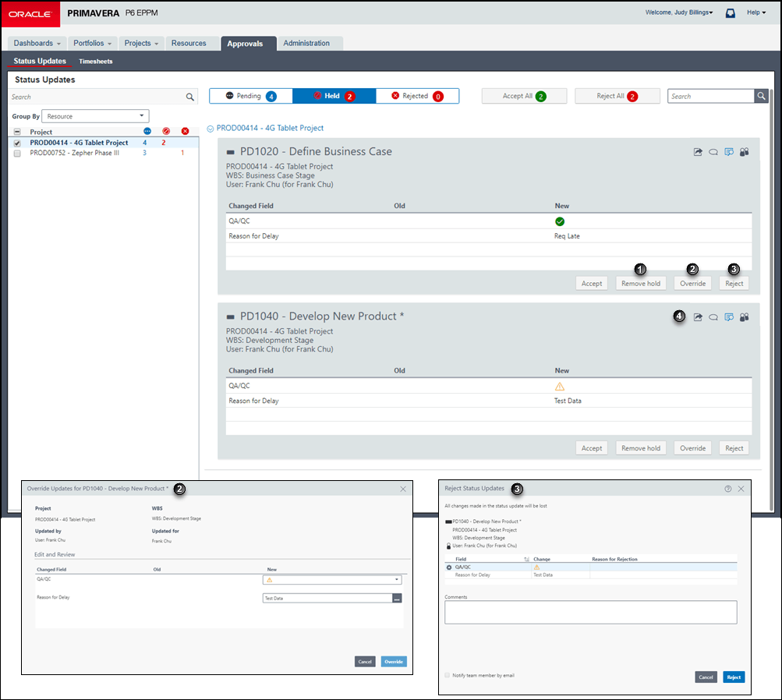Collapse the PROD00414 project group expander
This screenshot has width=782, height=700.
(211, 129)
